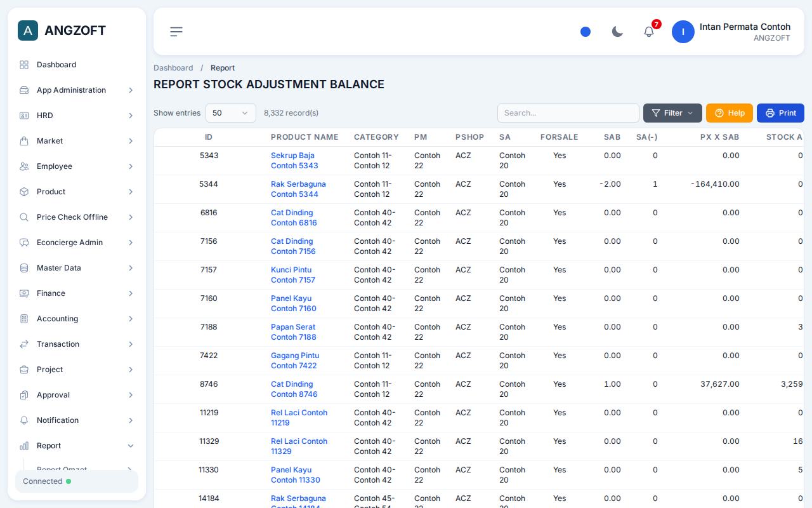The width and height of the screenshot is (812, 508).
Task: Click the Product box icon
Action: click(24, 192)
